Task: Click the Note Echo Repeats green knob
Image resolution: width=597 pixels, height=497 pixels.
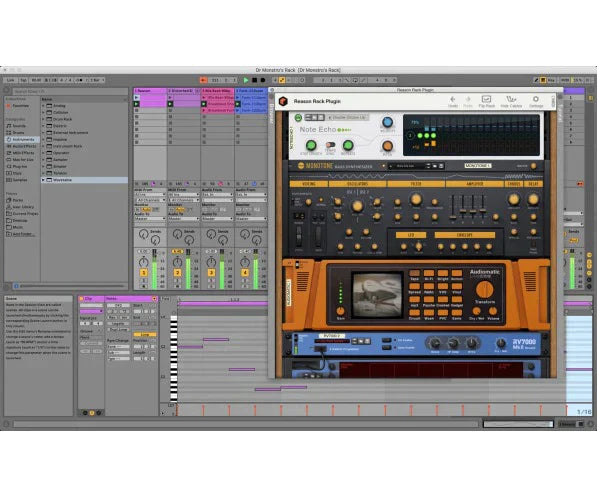Action: (348, 145)
